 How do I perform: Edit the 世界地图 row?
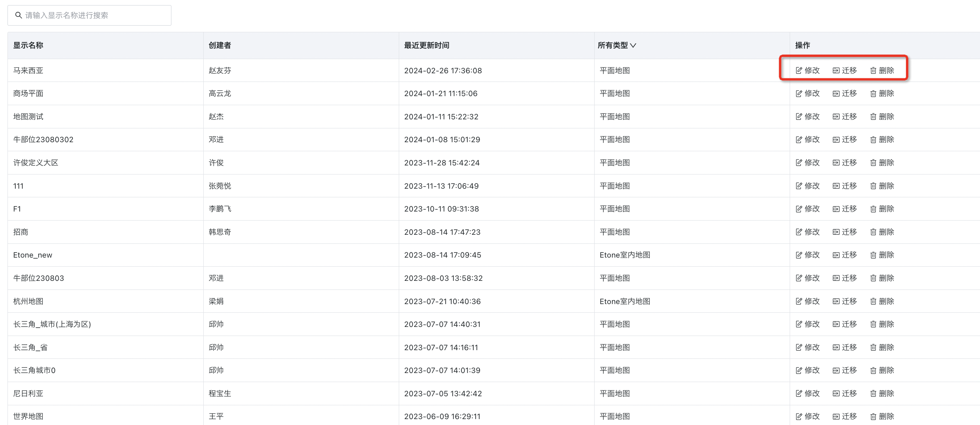click(808, 416)
